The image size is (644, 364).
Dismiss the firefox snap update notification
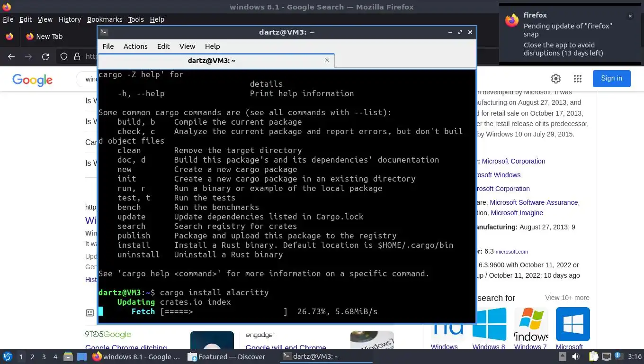[630, 16]
